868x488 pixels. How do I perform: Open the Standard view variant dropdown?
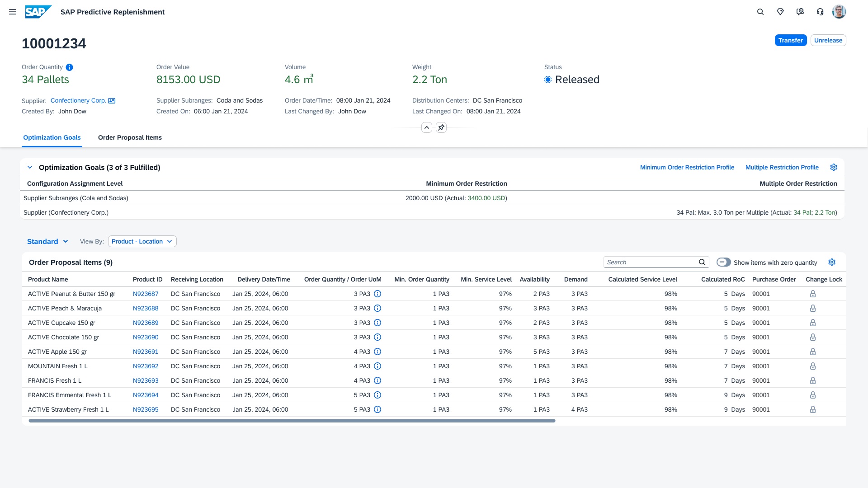(47, 241)
